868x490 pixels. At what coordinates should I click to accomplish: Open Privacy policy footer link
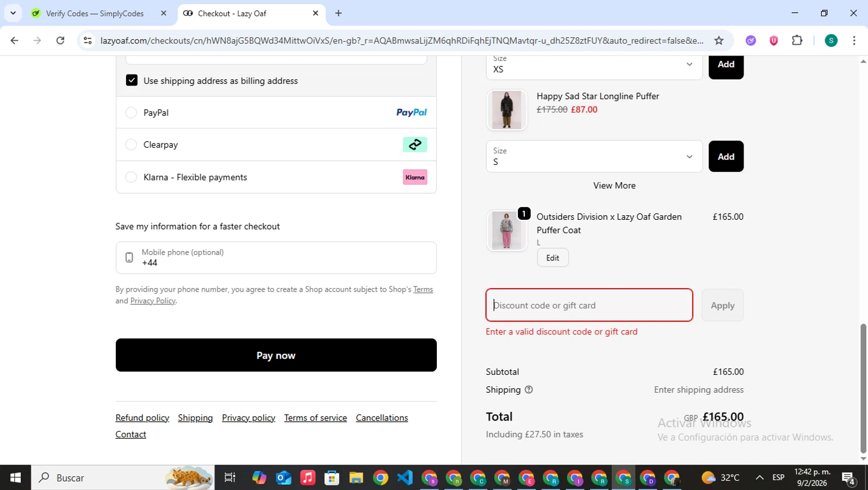pyautogui.click(x=249, y=418)
